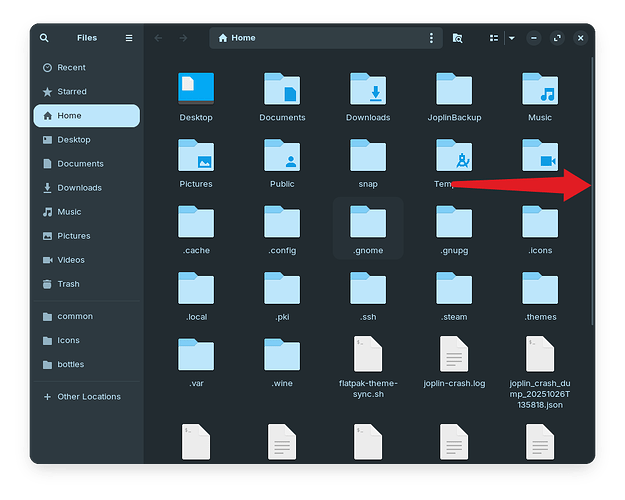Go to Videos in the sidebar
This screenshot has height=500, width=625.
tap(70, 260)
